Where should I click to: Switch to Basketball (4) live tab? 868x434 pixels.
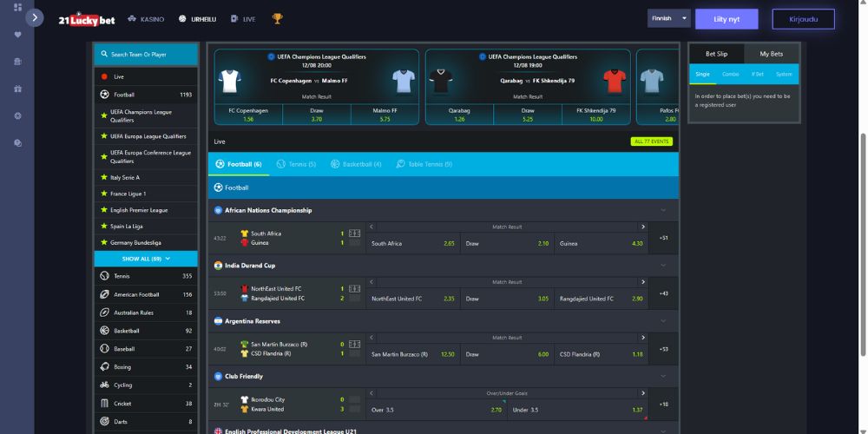coord(356,164)
